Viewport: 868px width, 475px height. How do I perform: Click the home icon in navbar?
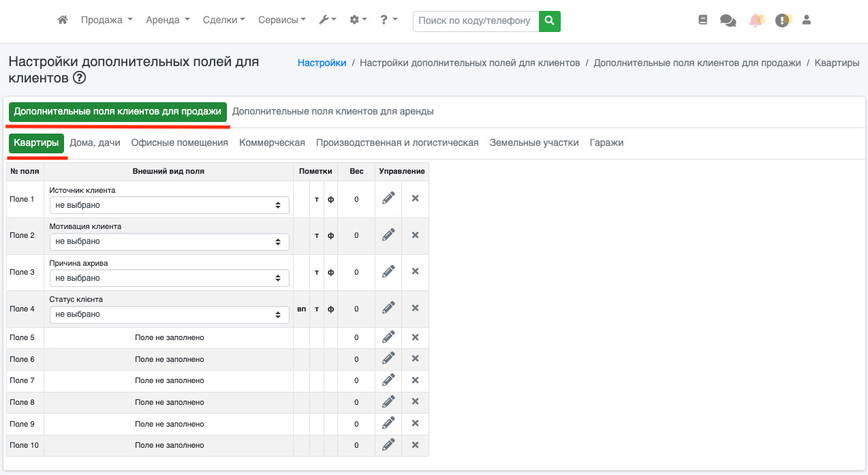[x=63, y=20]
